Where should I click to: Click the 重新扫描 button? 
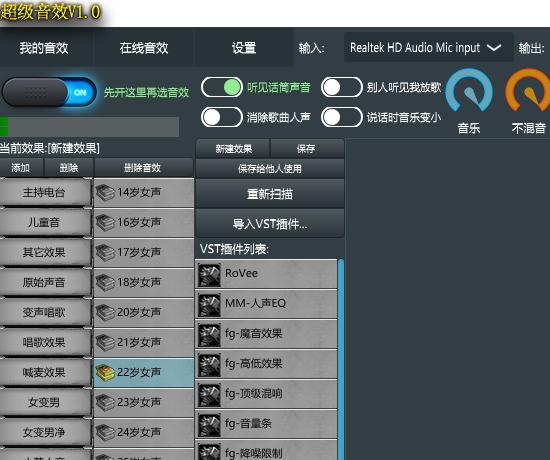coord(270,194)
